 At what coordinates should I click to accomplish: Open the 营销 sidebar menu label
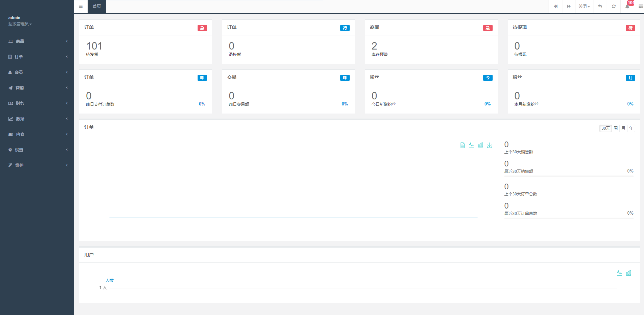click(x=20, y=88)
